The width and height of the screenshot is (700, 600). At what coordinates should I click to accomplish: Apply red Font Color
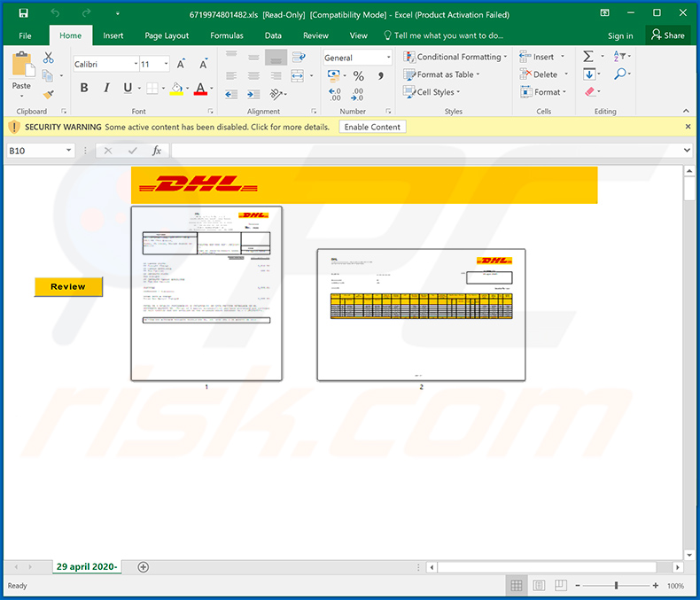tap(200, 89)
